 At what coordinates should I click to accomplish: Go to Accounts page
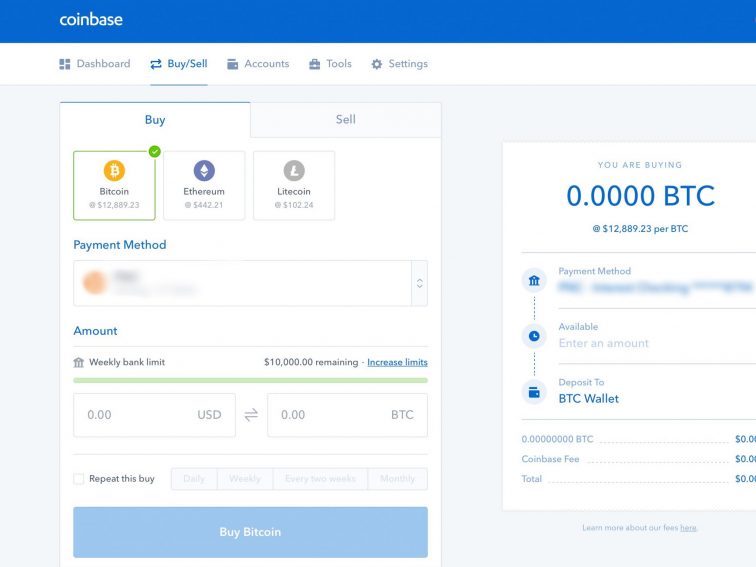[x=258, y=64]
